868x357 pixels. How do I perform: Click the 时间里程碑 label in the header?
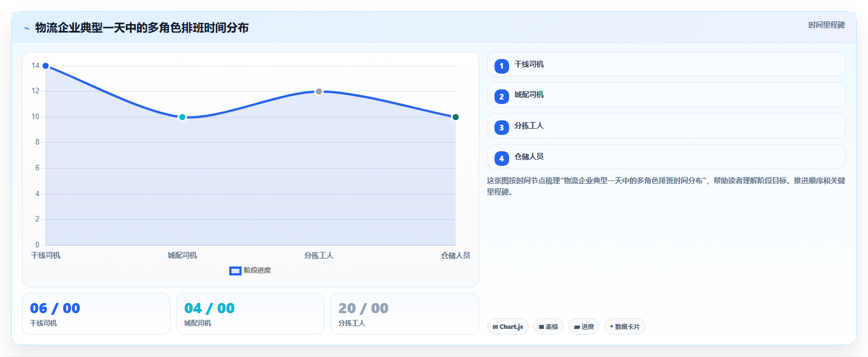point(826,25)
